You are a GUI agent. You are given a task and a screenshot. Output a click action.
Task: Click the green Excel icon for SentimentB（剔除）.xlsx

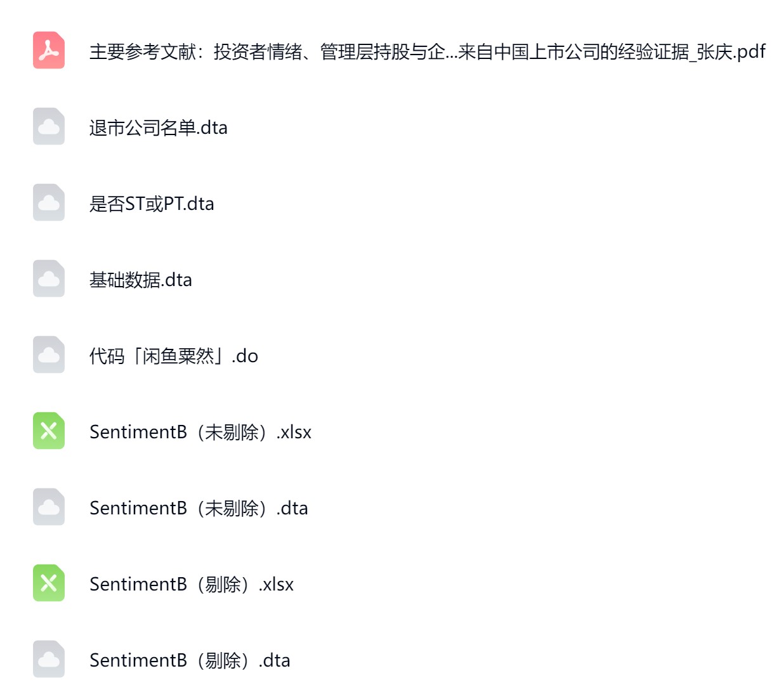(x=49, y=584)
